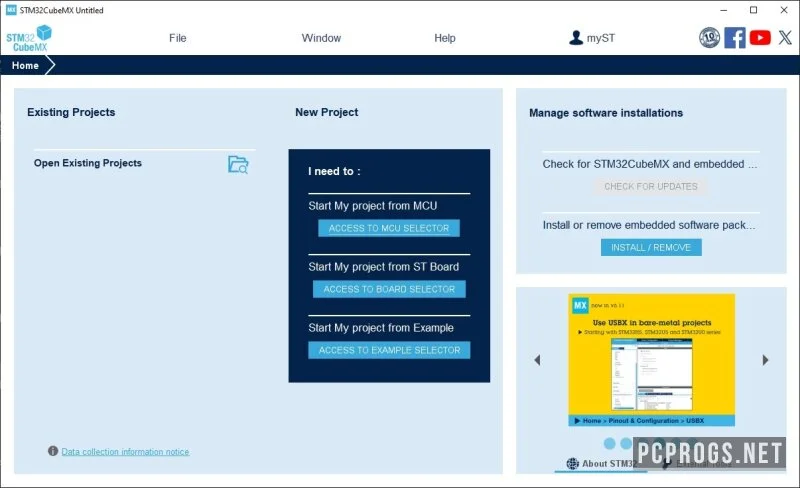Select first carousel page dot
This screenshot has width=800, height=488.
[x=609, y=444]
